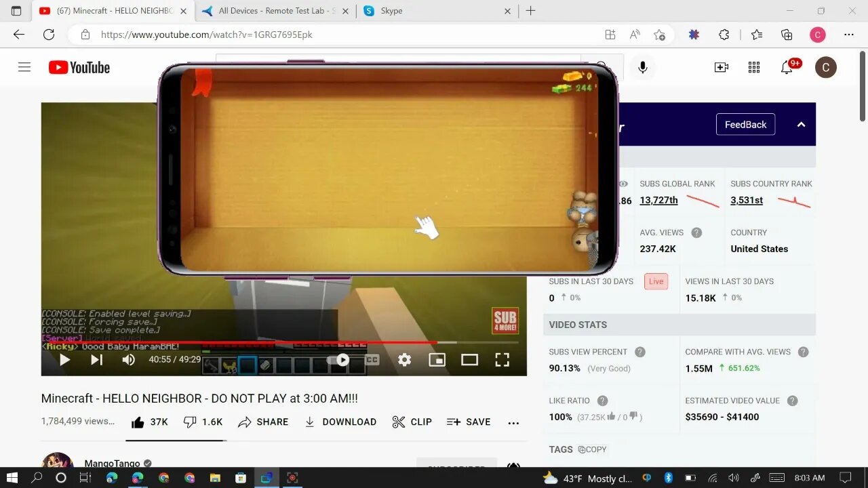Switch to the Minecraft HELLO NEIGHBOR browser tab

tap(113, 11)
